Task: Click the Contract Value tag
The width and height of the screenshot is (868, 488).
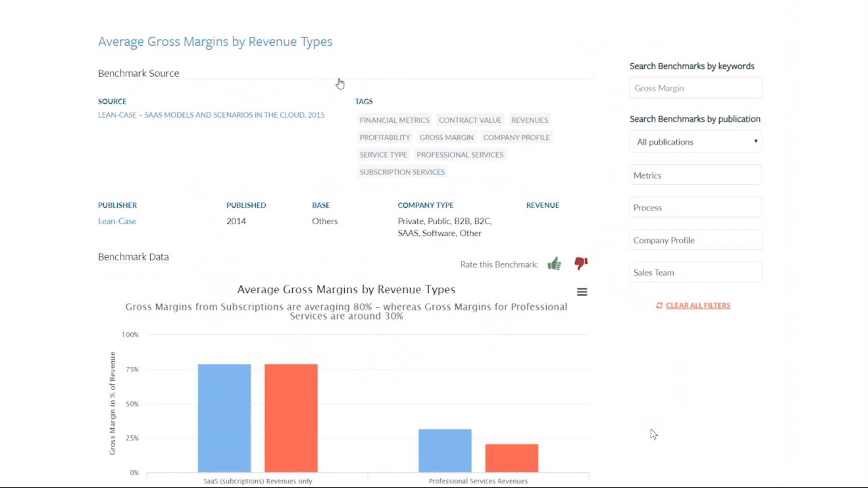Action: tap(470, 120)
